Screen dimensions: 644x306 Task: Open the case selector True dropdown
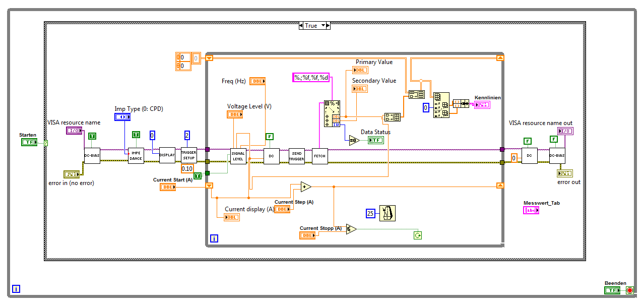point(314,25)
